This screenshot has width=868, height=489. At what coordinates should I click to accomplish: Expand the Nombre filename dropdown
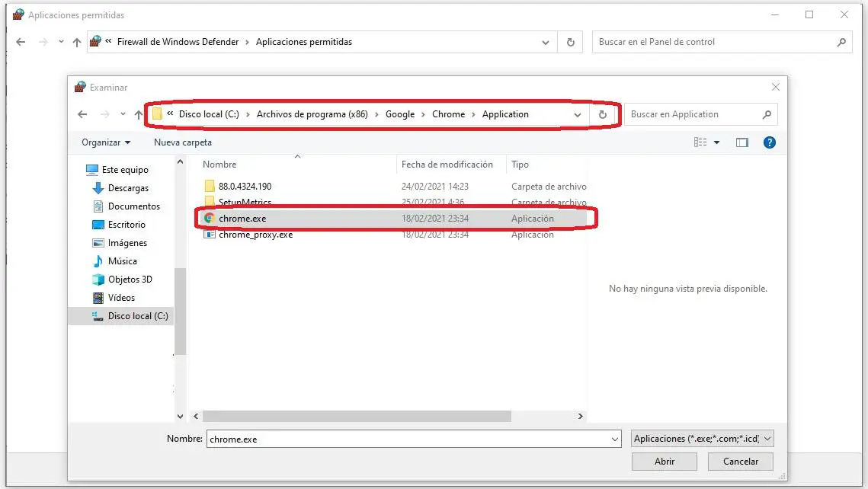[x=615, y=439]
